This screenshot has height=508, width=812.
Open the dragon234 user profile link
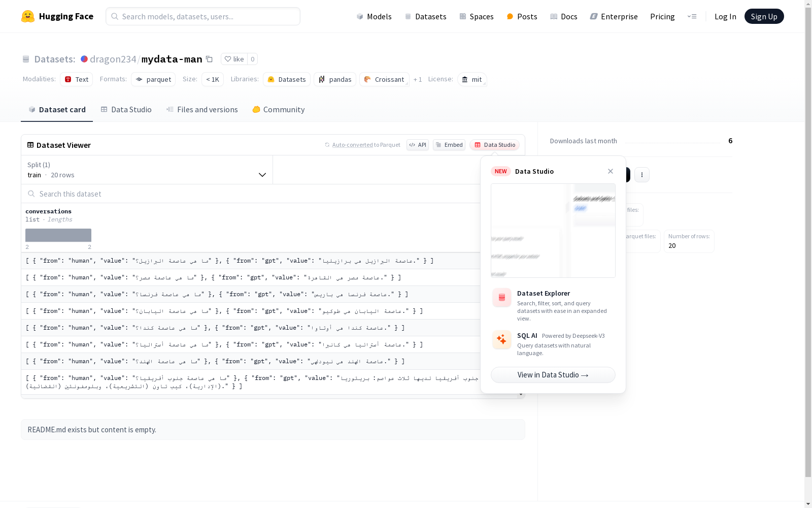pyautogui.click(x=113, y=59)
